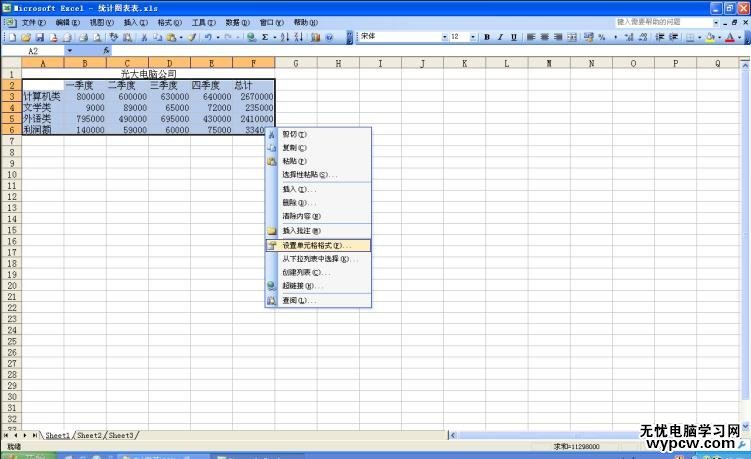Apply the yellow Fill Color bucket

710,37
